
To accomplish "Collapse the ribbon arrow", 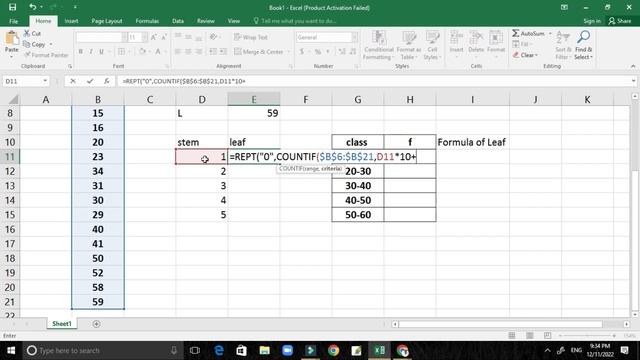I will point(633,66).
